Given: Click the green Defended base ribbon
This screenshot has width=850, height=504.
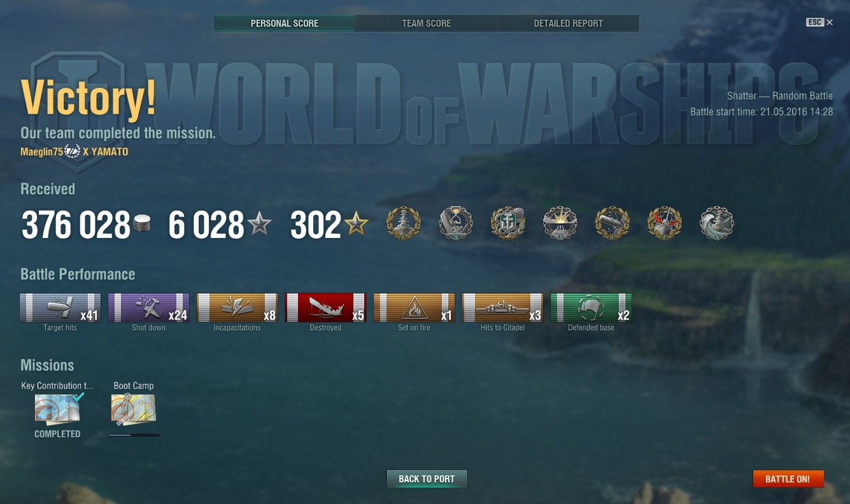Looking at the screenshot, I should [x=591, y=308].
